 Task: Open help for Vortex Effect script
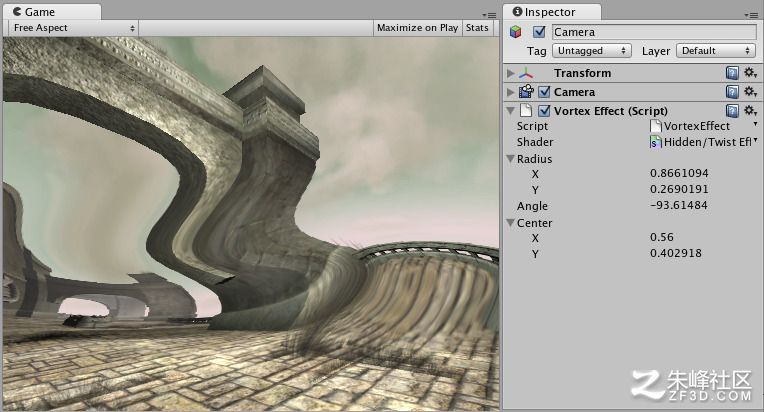pos(732,111)
